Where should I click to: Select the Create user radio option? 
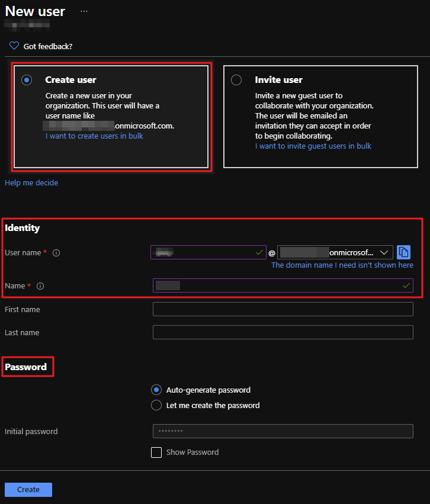pos(27,80)
